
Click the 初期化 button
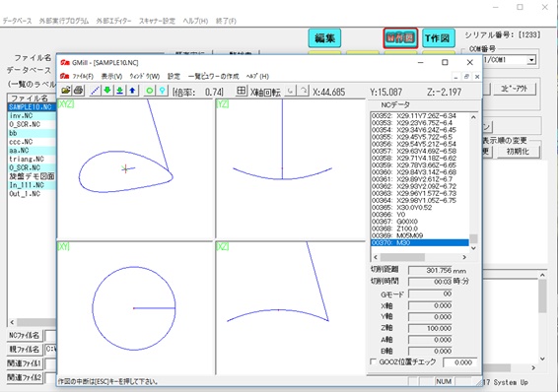518,152
